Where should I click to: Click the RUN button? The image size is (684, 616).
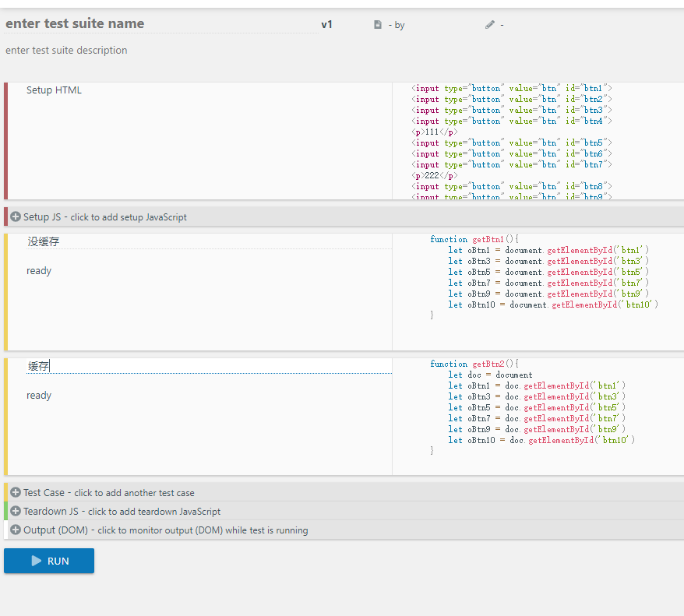(49, 561)
